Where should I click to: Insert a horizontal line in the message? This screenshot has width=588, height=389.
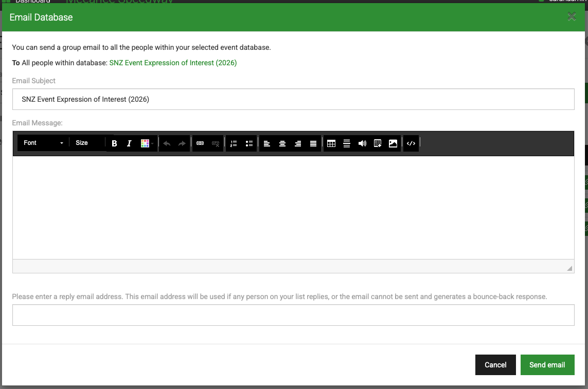click(x=347, y=143)
